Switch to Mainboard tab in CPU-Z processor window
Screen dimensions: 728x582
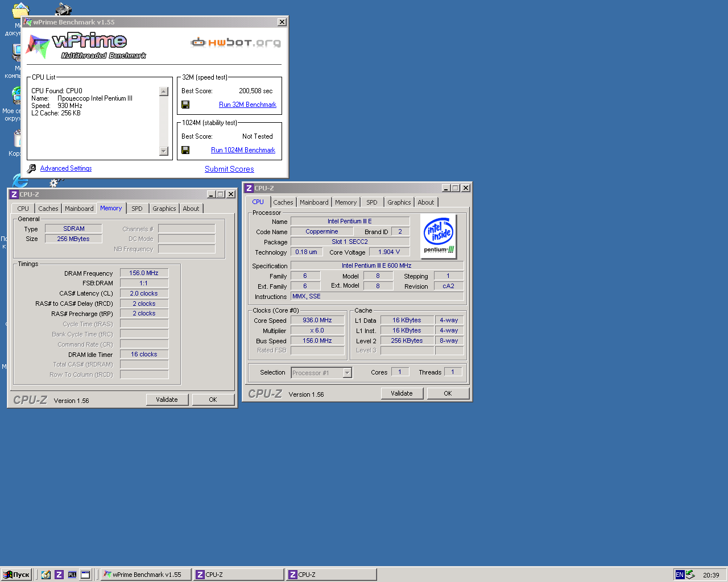pos(314,202)
